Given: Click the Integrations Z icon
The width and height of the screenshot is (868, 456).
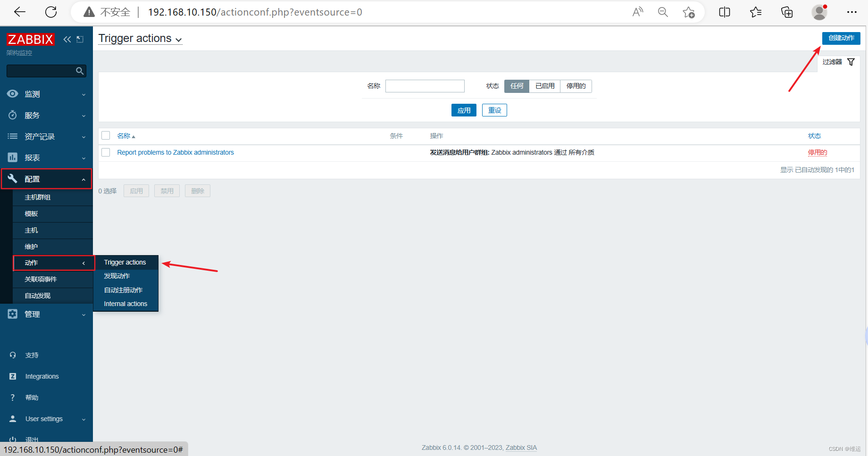Looking at the screenshot, I should click(13, 376).
